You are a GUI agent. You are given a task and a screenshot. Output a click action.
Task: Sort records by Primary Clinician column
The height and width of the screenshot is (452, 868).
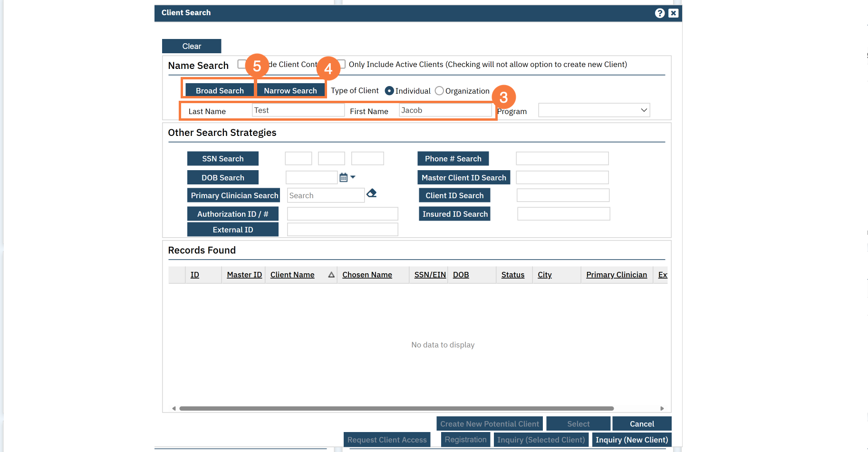tap(616, 275)
